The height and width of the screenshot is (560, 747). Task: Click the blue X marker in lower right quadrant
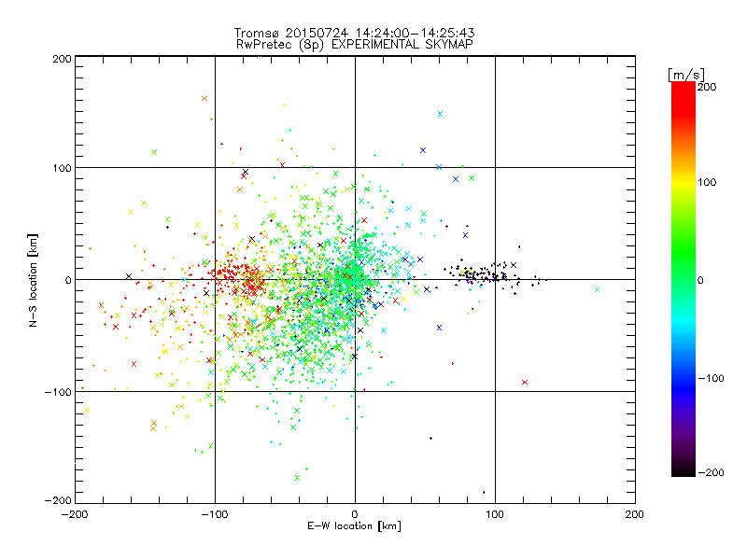point(439,328)
